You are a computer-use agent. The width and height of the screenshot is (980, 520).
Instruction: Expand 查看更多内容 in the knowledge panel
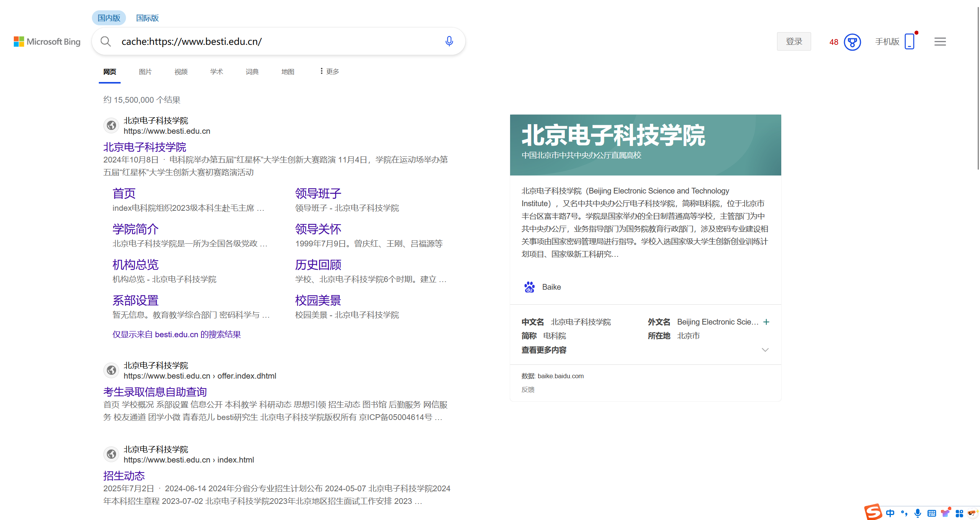(x=544, y=350)
